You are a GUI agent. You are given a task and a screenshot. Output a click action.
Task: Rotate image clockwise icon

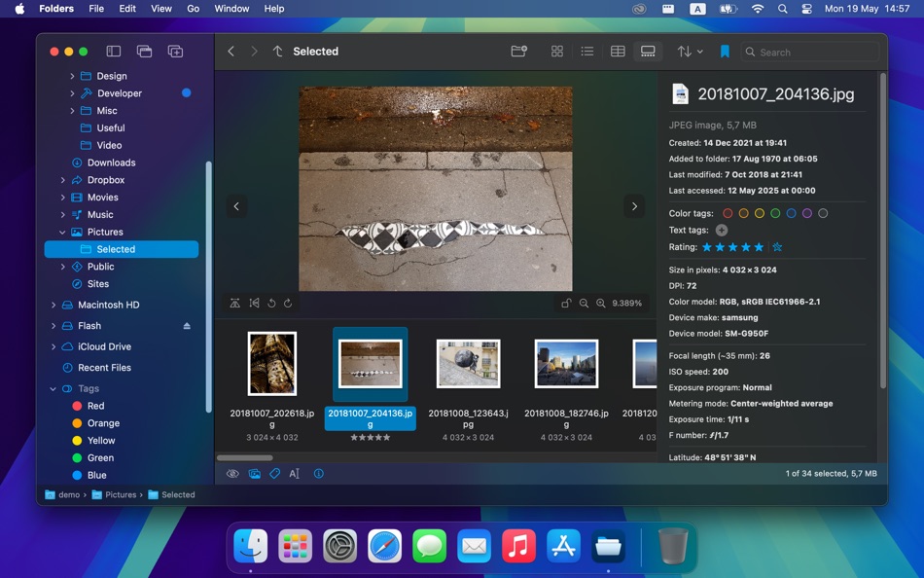288,304
